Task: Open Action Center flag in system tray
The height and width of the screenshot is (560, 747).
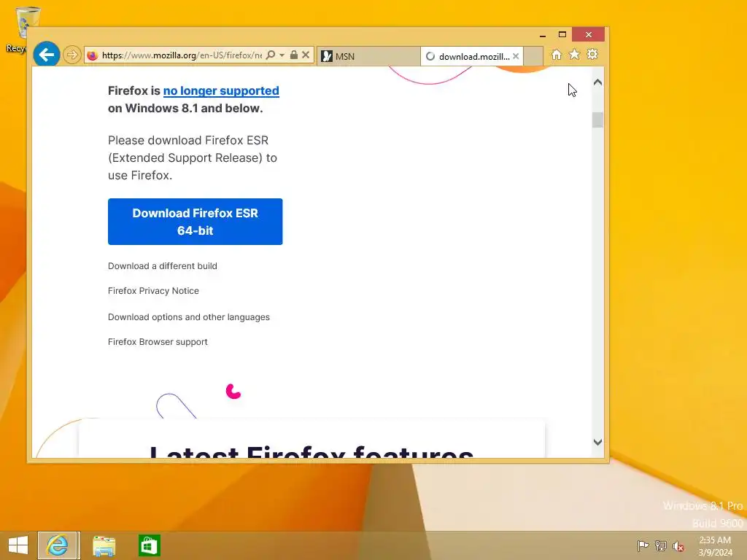Action: point(643,545)
